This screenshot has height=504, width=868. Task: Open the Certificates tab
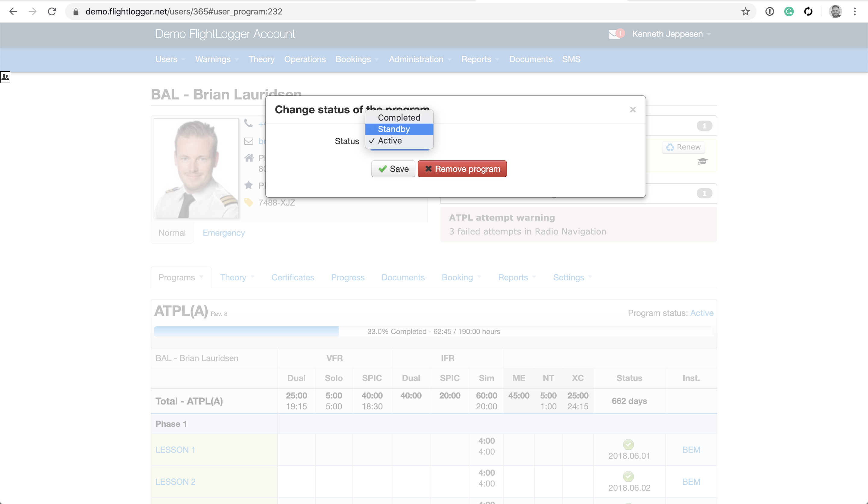(292, 277)
